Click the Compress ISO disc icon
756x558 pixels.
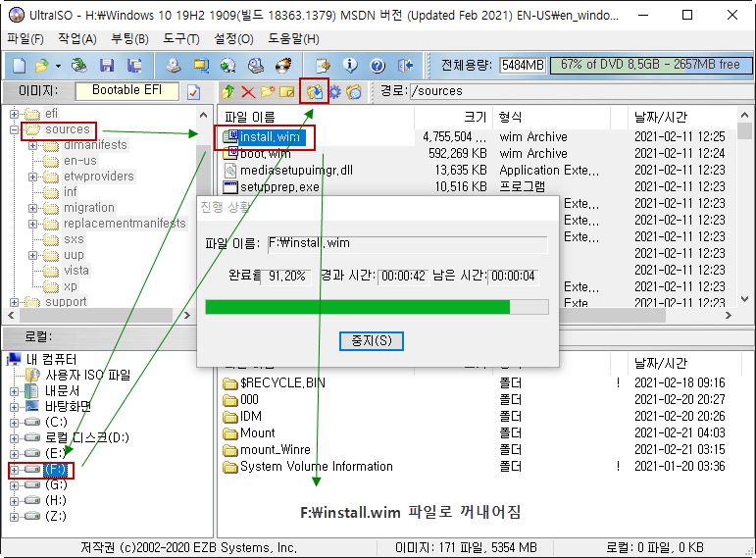[x=228, y=65]
